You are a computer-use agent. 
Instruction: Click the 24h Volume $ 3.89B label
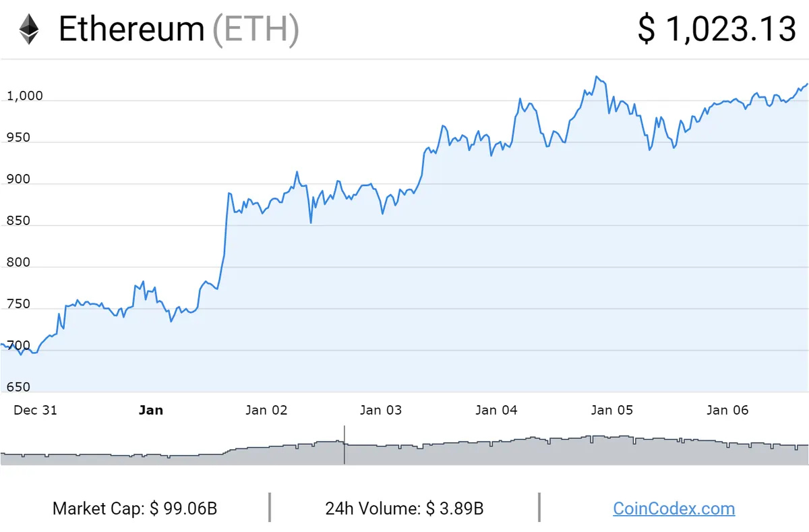pyautogui.click(x=404, y=508)
